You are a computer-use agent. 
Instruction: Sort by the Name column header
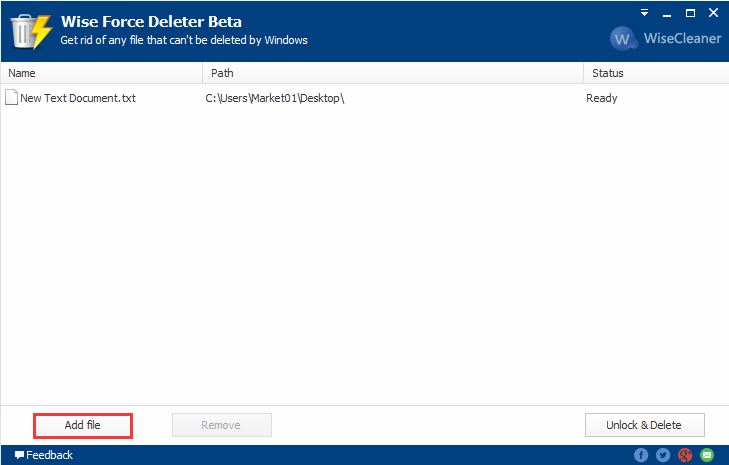click(x=102, y=73)
